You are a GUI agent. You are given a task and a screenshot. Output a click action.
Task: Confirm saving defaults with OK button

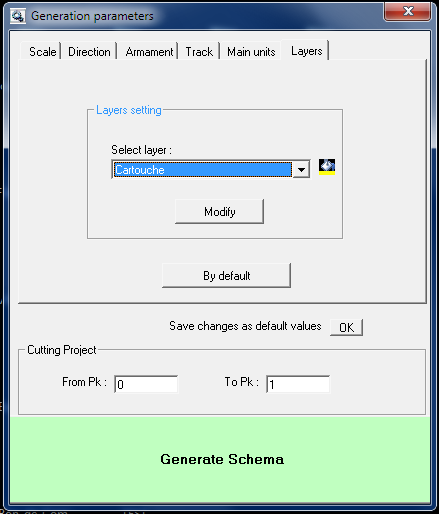click(x=346, y=327)
